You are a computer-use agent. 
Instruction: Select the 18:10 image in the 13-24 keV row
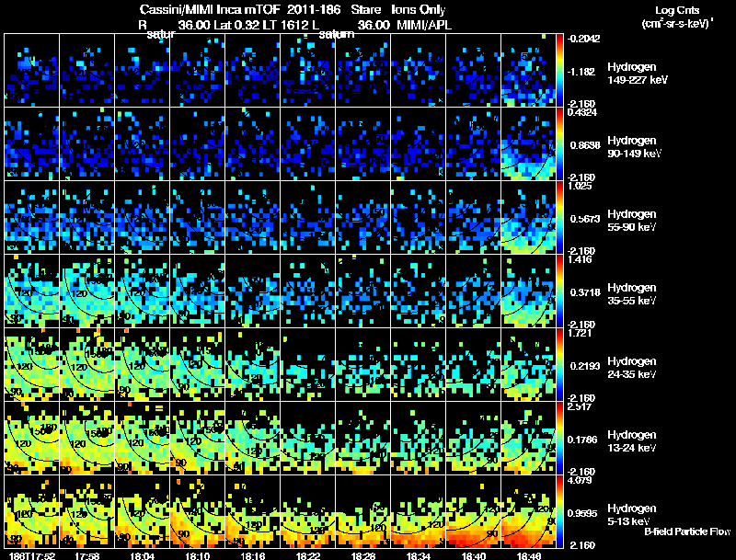coord(198,438)
